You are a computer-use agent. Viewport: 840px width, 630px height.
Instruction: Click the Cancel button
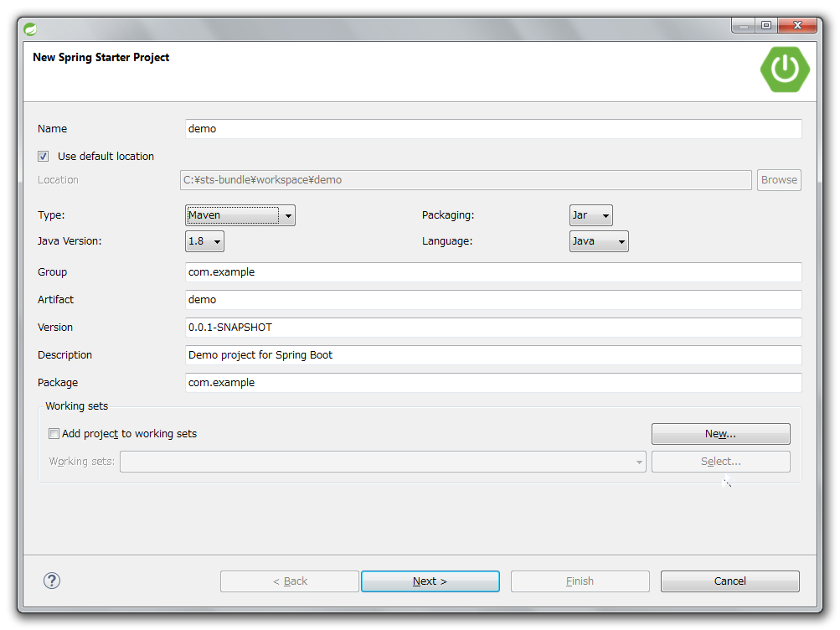pos(730,581)
